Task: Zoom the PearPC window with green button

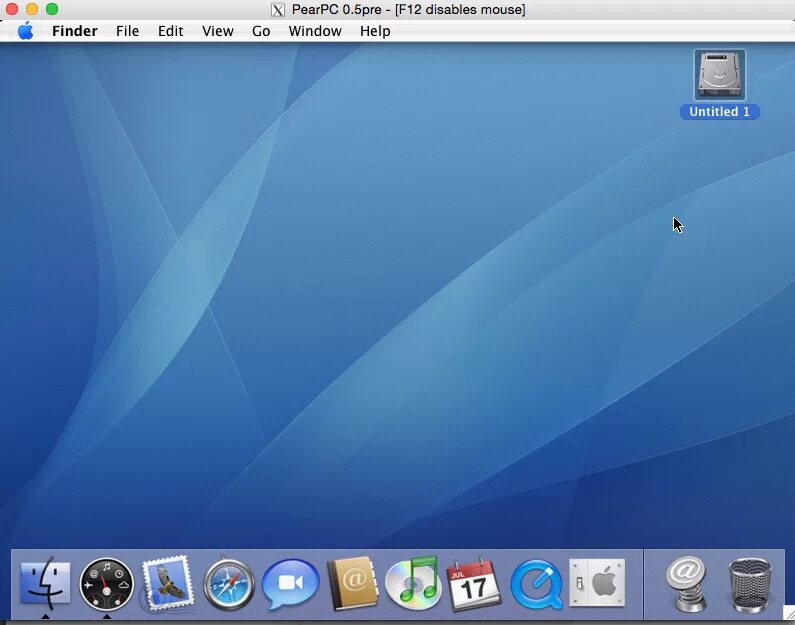Action: coord(52,9)
